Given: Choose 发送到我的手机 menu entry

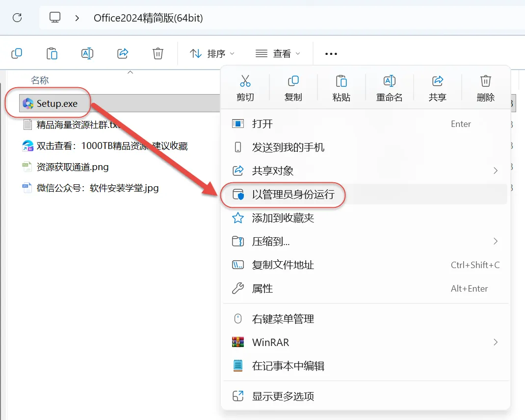Looking at the screenshot, I should 365,147.
